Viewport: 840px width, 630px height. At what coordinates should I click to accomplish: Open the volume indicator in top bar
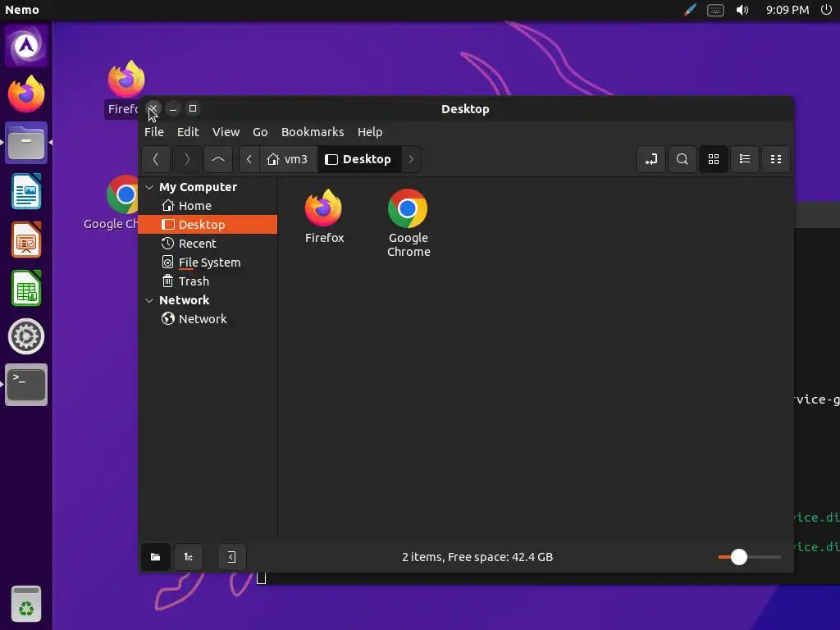[x=742, y=10]
